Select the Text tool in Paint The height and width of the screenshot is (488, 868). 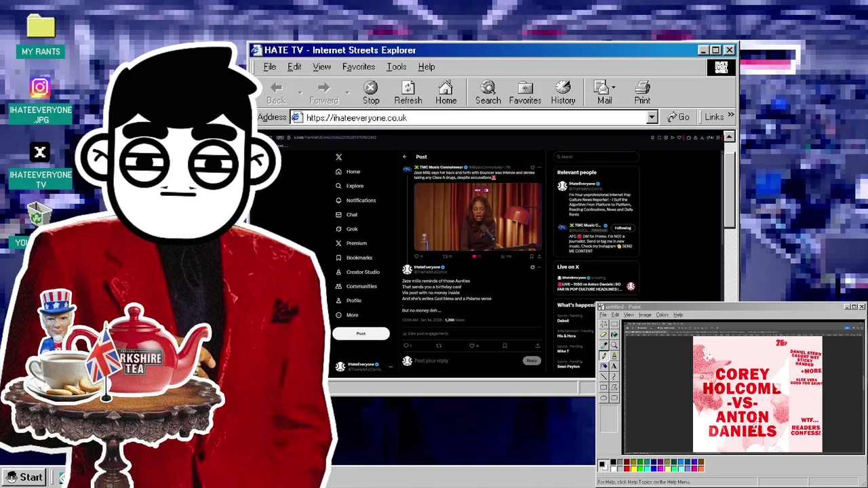[614, 366]
